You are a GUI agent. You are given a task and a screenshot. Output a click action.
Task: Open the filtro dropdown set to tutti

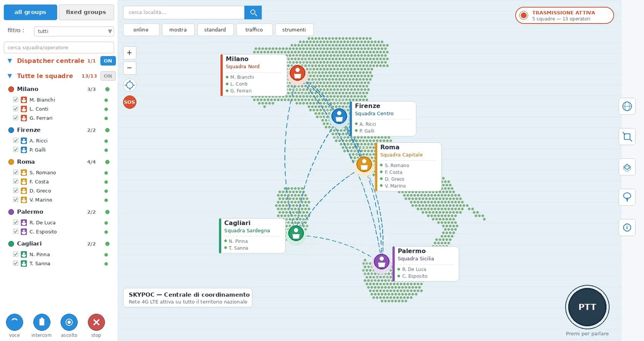tap(74, 31)
